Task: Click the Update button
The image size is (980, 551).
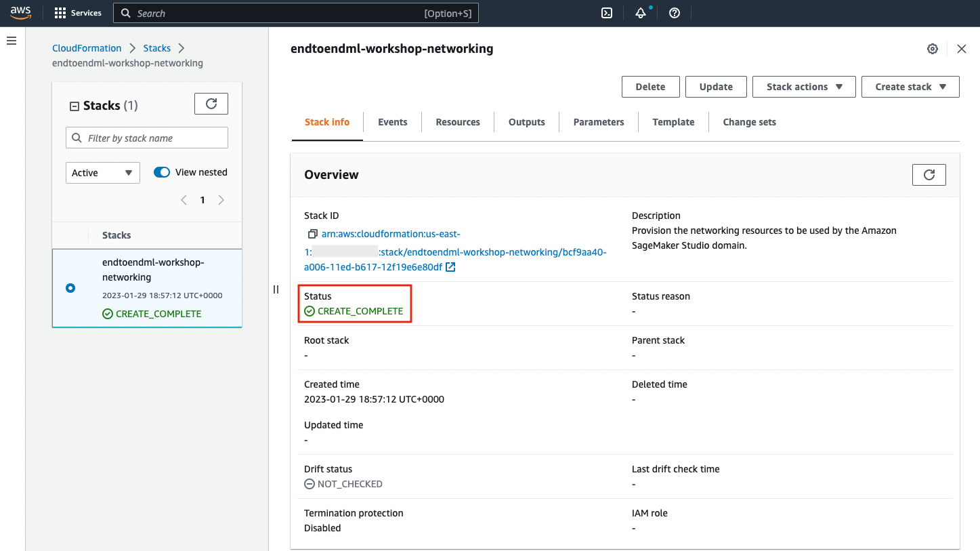Action: pos(716,87)
